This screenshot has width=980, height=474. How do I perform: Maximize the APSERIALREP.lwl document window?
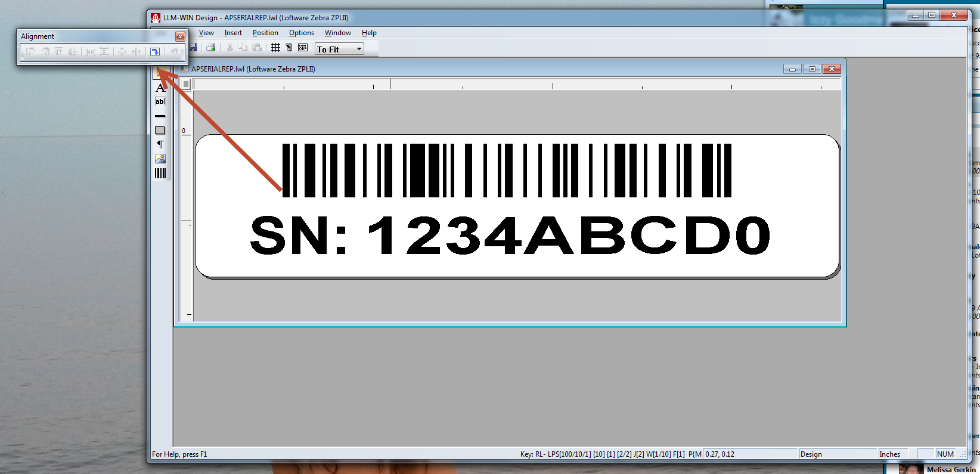812,69
